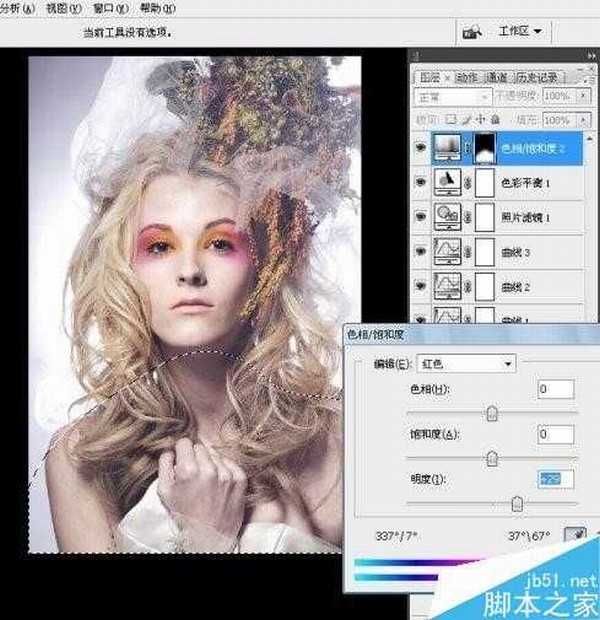Toggle visibility of Color Balance 1 layer

point(419,182)
